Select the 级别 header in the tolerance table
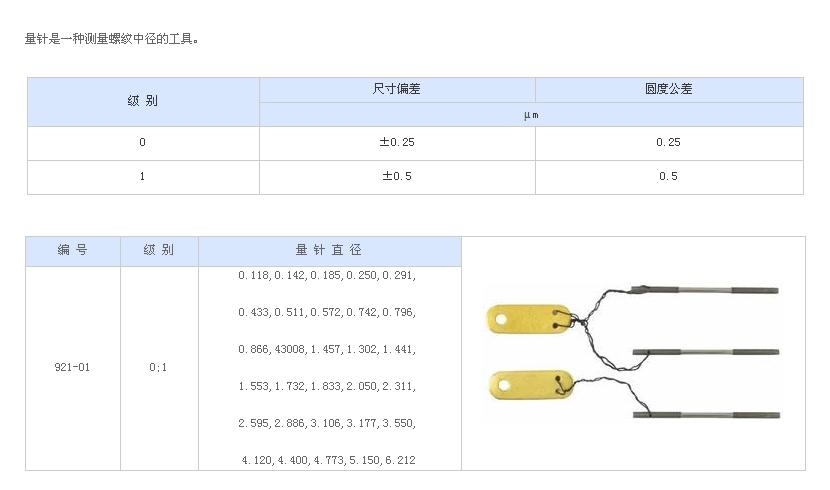Viewport: 830px width, 490px height. click(x=143, y=102)
